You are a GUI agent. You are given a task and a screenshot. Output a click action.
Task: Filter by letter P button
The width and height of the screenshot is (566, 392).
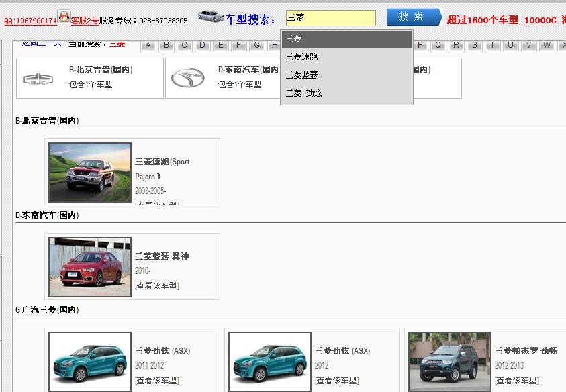pos(420,46)
